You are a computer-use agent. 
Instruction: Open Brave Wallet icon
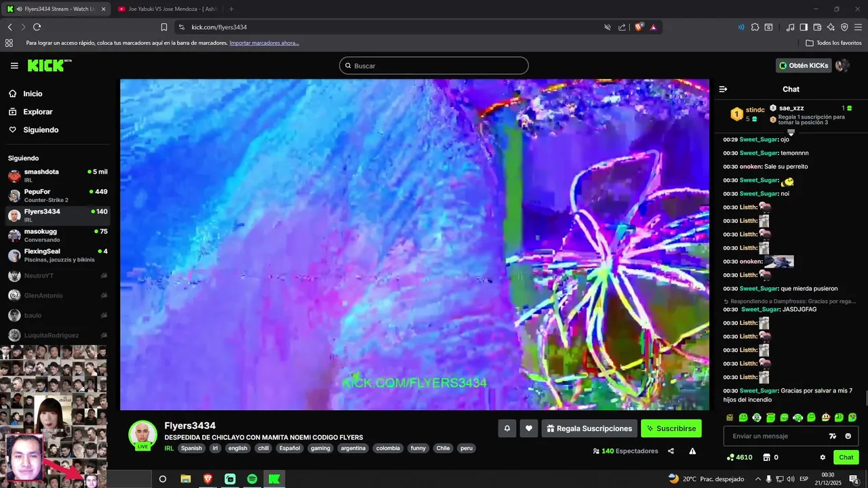817,27
